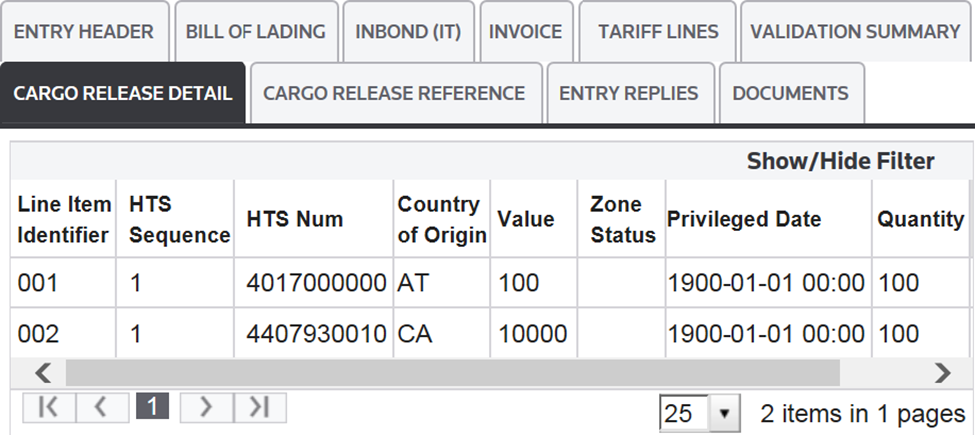Switch to Cargo Release Reference tab
The height and width of the screenshot is (435, 975).
(x=394, y=93)
